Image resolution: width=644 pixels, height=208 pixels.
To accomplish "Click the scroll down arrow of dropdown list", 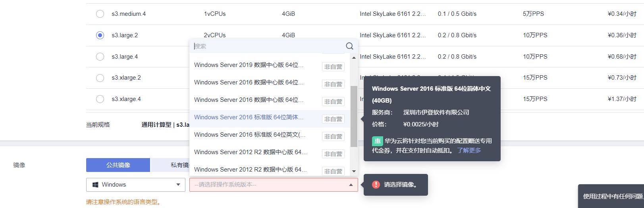I will [x=354, y=172].
